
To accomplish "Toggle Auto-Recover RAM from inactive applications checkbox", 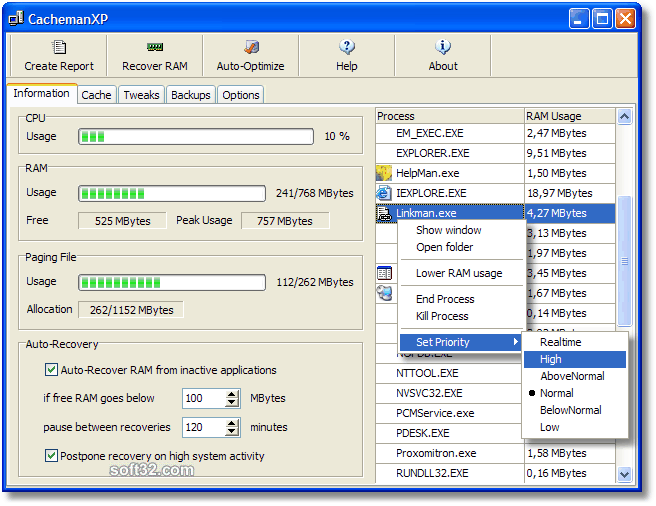I will pos(51,370).
